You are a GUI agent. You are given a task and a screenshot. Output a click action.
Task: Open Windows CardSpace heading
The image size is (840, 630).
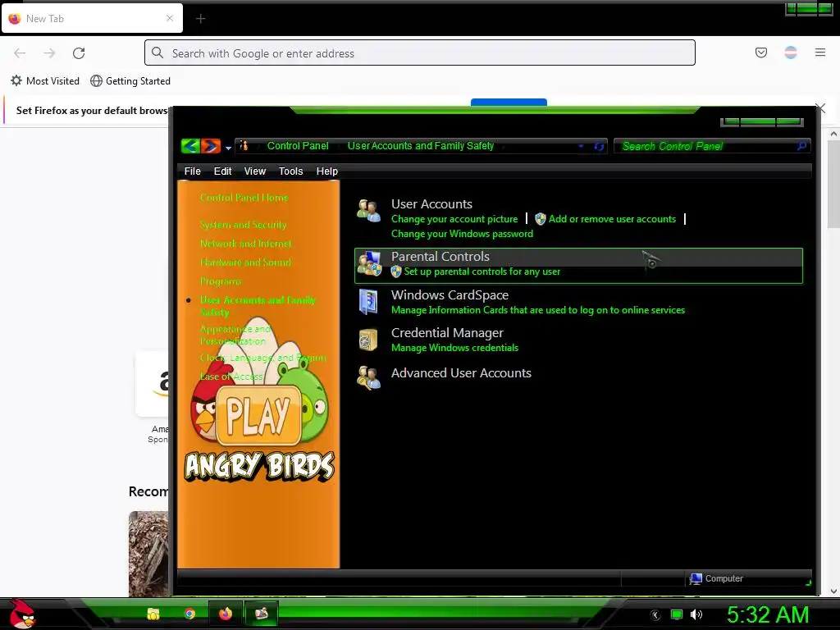coord(450,295)
